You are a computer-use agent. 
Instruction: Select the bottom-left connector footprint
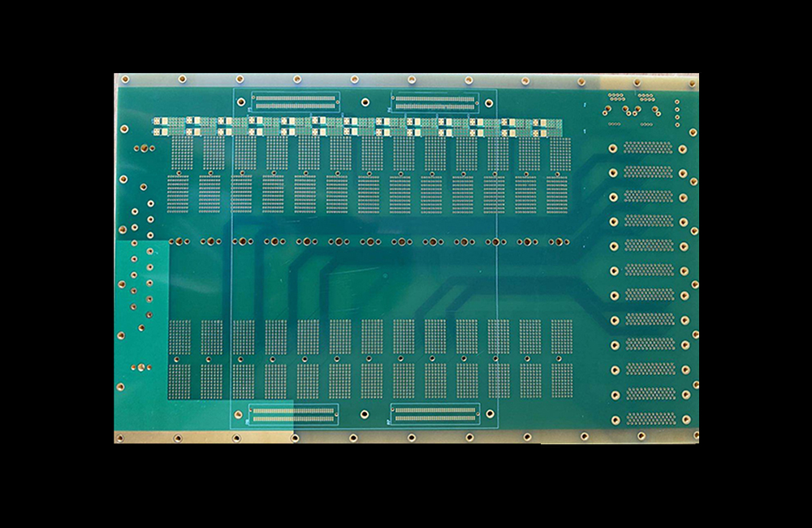[x=292, y=415]
